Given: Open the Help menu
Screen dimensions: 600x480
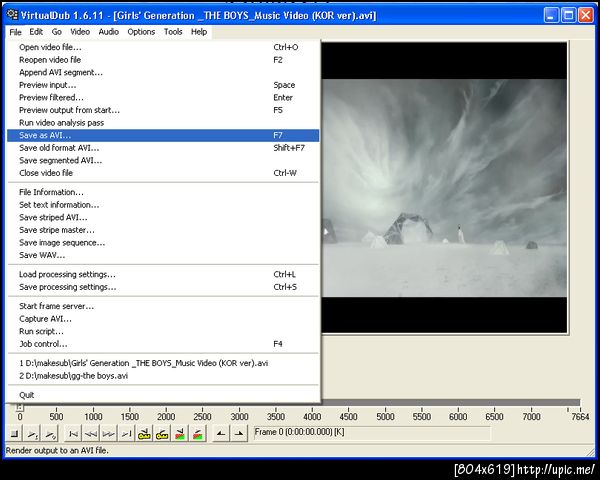Looking at the screenshot, I should point(199,32).
